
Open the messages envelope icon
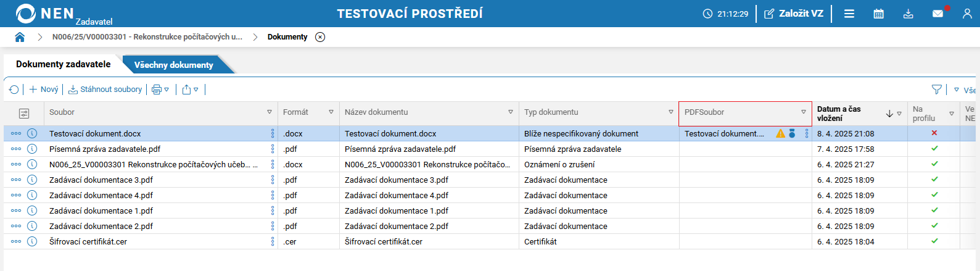pos(937,14)
